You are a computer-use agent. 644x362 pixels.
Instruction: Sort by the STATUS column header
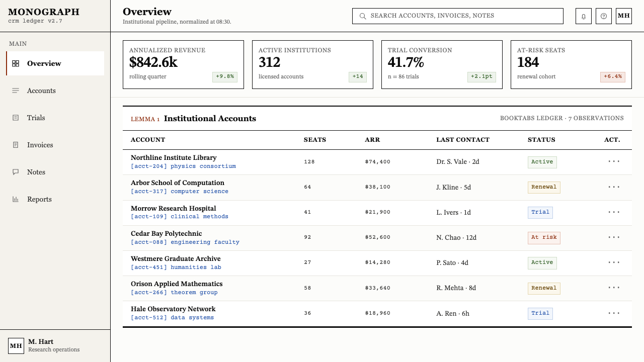pos(541,140)
